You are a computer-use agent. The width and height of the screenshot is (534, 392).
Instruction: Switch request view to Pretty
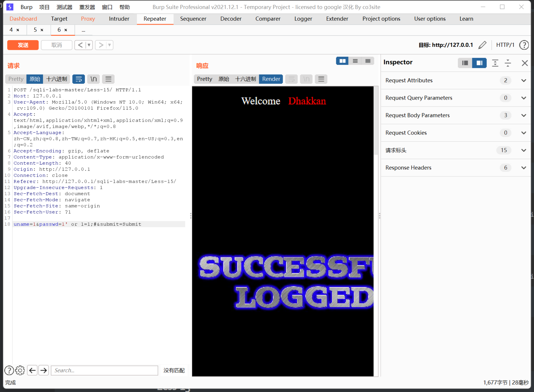[x=16, y=79]
